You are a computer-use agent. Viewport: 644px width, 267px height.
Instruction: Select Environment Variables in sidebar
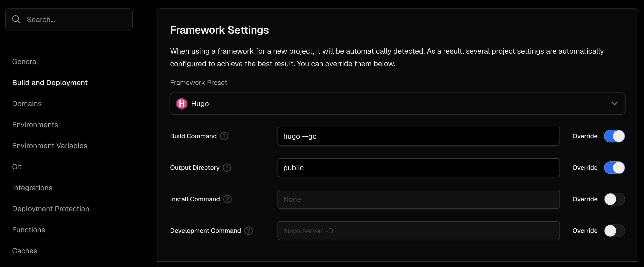[49, 146]
